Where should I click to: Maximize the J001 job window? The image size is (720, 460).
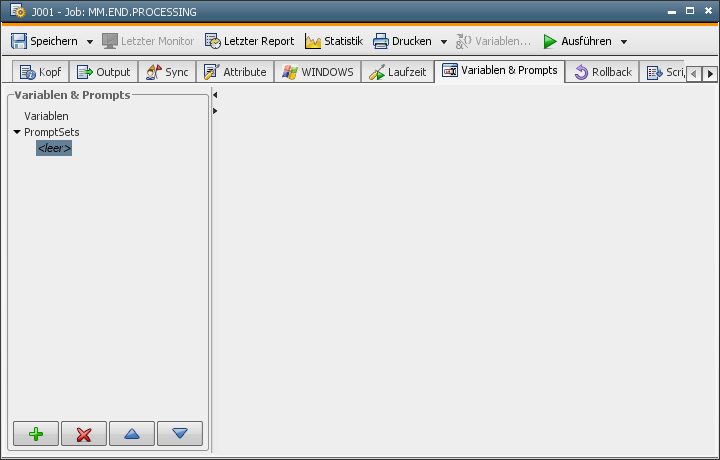690,11
